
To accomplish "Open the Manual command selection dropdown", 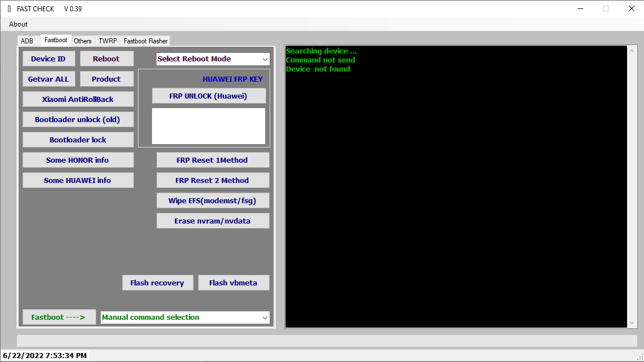I will (185, 317).
